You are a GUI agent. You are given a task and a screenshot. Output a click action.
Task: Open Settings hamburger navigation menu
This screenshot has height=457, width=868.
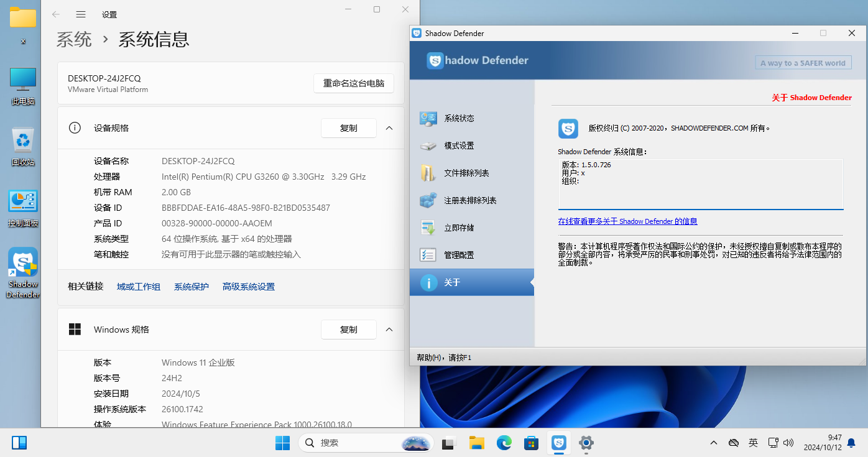[81, 14]
